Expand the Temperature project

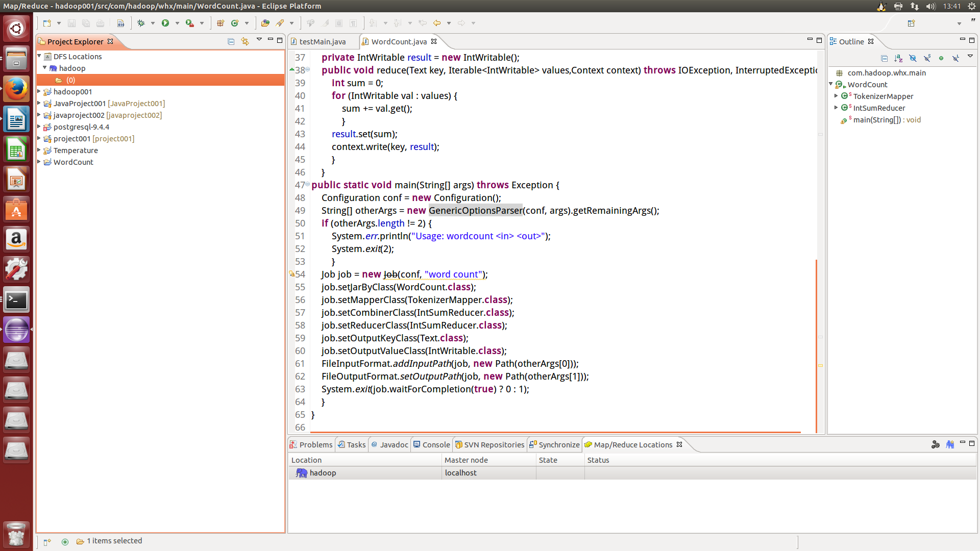click(x=39, y=150)
